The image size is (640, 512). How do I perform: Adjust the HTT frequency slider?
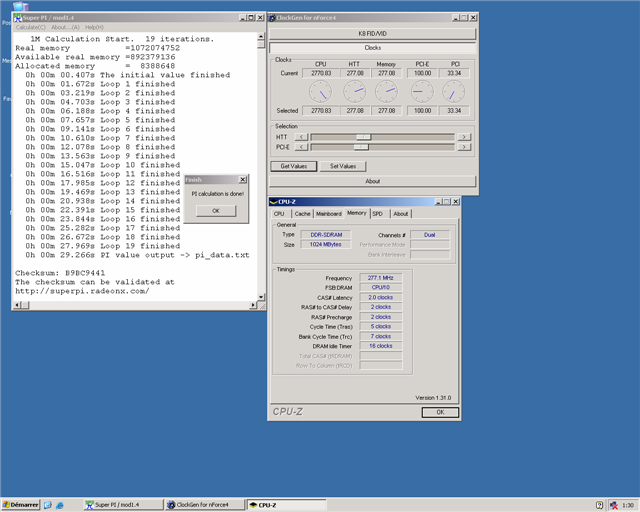[x=363, y=136]
